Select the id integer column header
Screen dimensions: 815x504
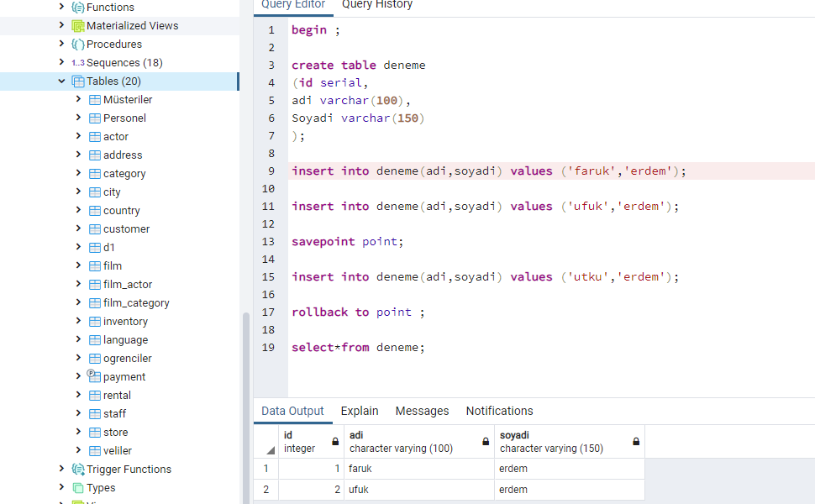(312, 442)
